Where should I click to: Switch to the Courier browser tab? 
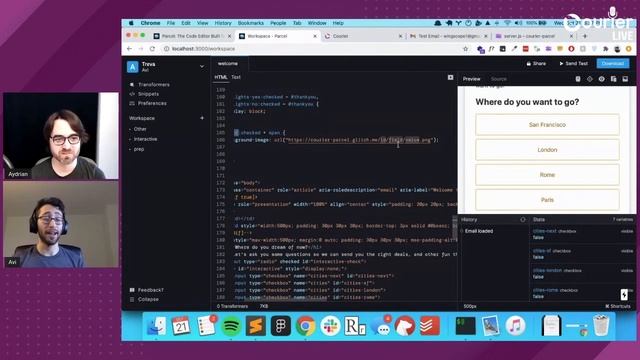tap(363, 36)
